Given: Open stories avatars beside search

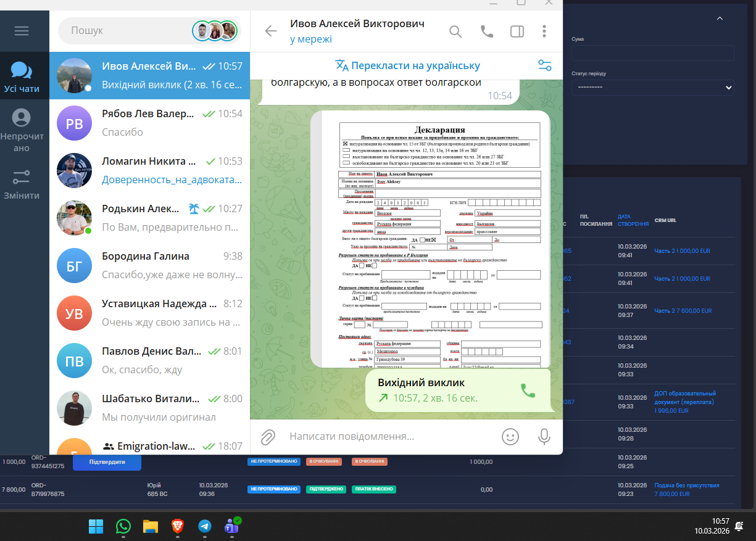Looking at the screenshot, I should click(x=215, y=30).
